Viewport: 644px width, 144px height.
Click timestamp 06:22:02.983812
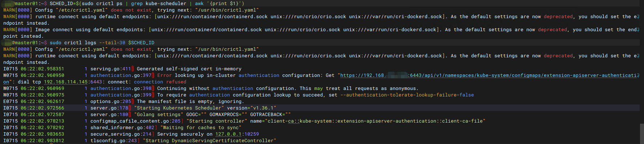[x=42, y=141]
